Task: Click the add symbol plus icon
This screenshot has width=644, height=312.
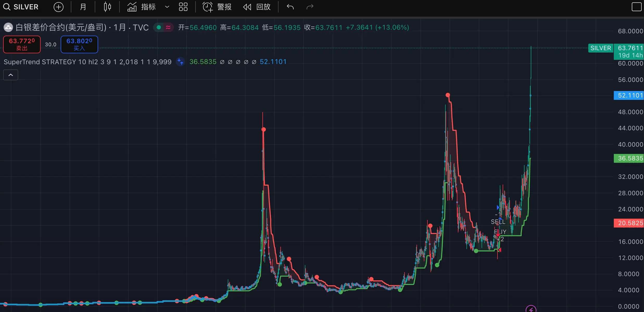Action: tap(58, 7)
